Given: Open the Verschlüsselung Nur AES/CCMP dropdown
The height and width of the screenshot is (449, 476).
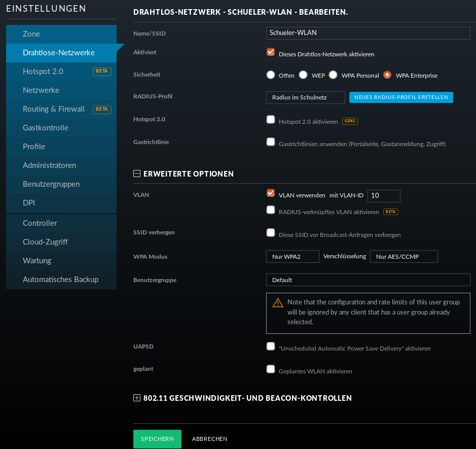Looking at the screenshot, I should tap(404, 256).
